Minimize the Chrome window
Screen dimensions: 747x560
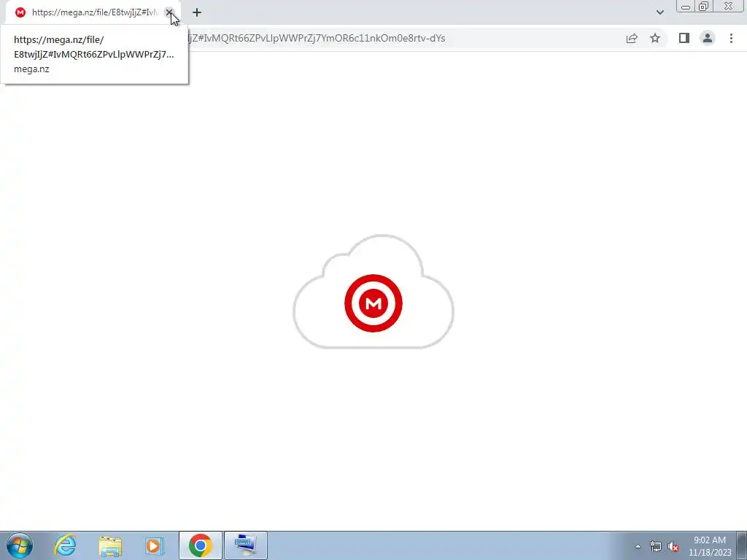pos(686,6)
